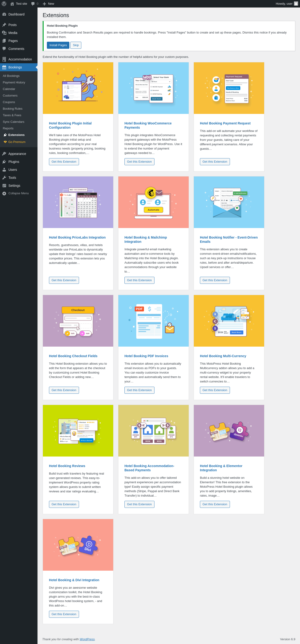
Task: Click the Collapse Menu arrow icon
Action: 4,194
